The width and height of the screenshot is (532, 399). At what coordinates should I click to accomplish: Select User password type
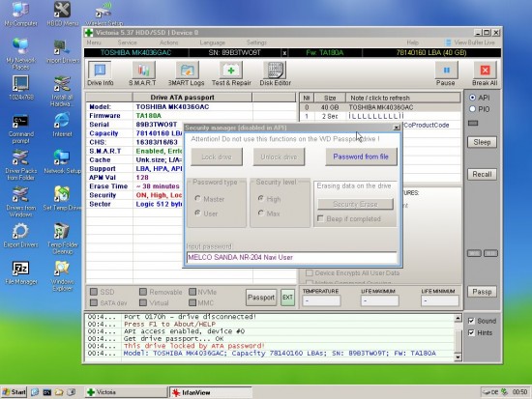pyautogui.click(x=197, y=214)
